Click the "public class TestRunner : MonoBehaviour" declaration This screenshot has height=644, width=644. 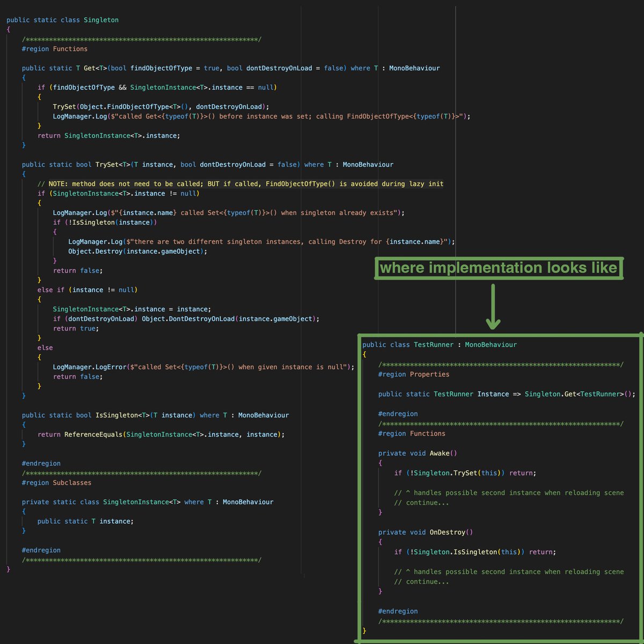440,345
